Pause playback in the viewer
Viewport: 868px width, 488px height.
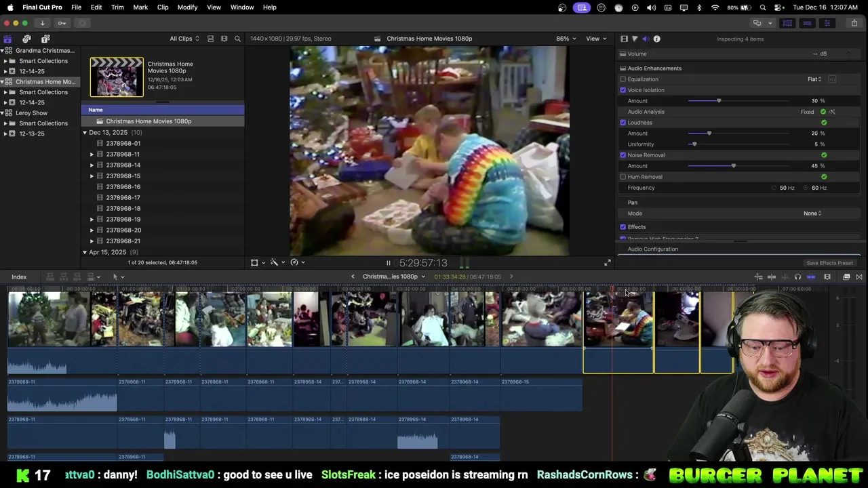[x=388, y=263]
